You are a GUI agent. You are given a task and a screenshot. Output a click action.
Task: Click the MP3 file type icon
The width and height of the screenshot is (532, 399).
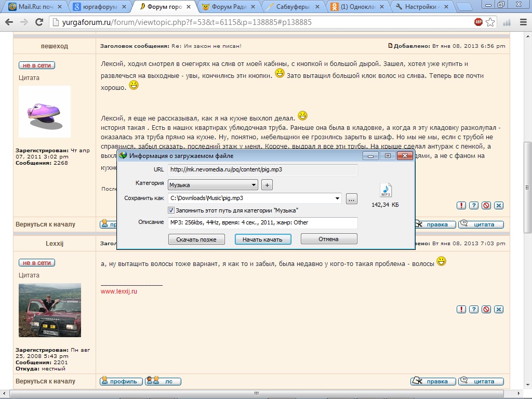pos(385,190)
